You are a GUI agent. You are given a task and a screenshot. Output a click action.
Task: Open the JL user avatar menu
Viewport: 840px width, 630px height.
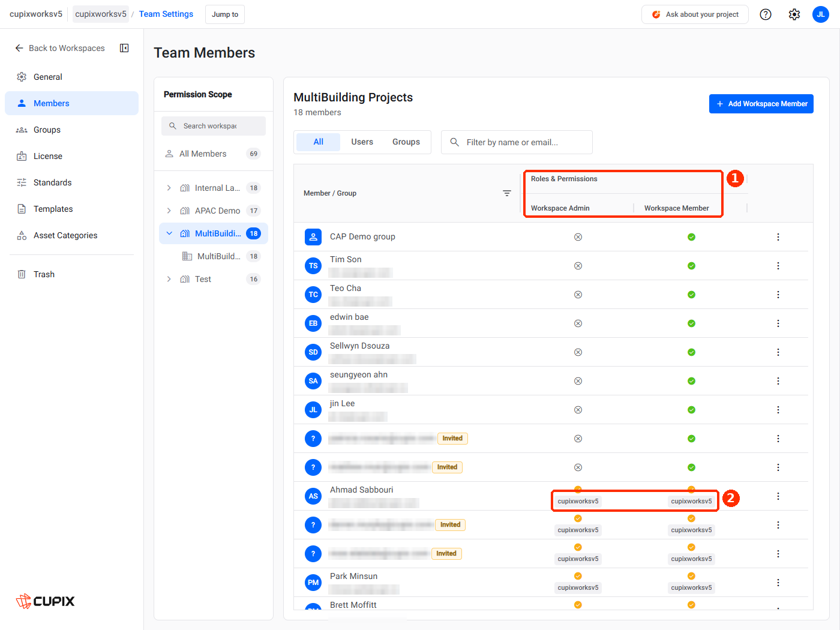pos(821,14)
